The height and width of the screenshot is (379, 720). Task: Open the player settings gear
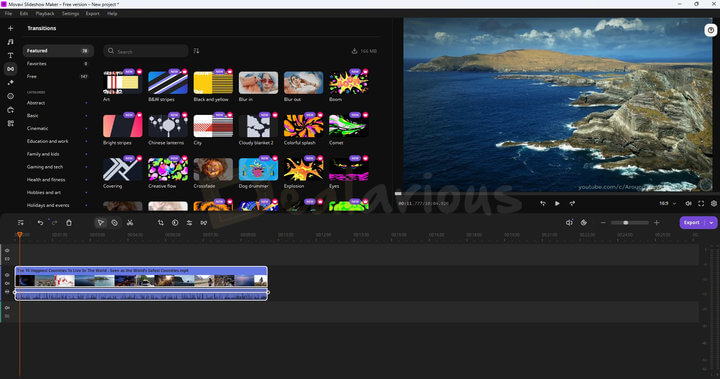point(714,204)
